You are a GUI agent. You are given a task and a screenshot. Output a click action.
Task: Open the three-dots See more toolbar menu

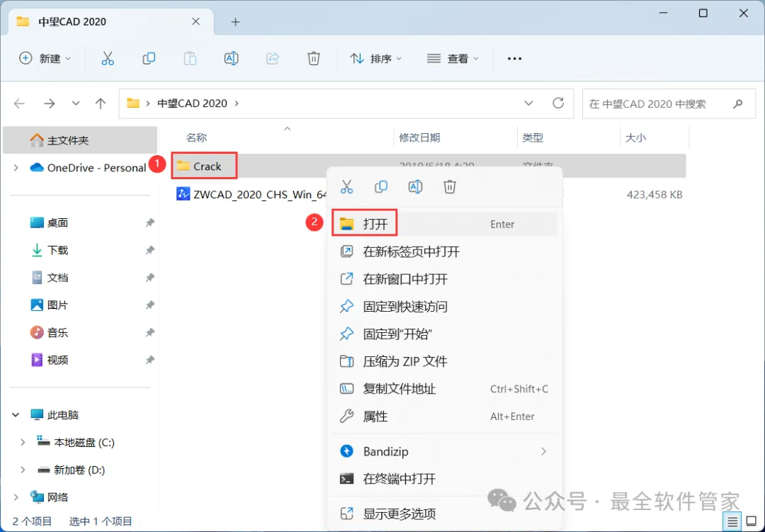pos(514,59)
